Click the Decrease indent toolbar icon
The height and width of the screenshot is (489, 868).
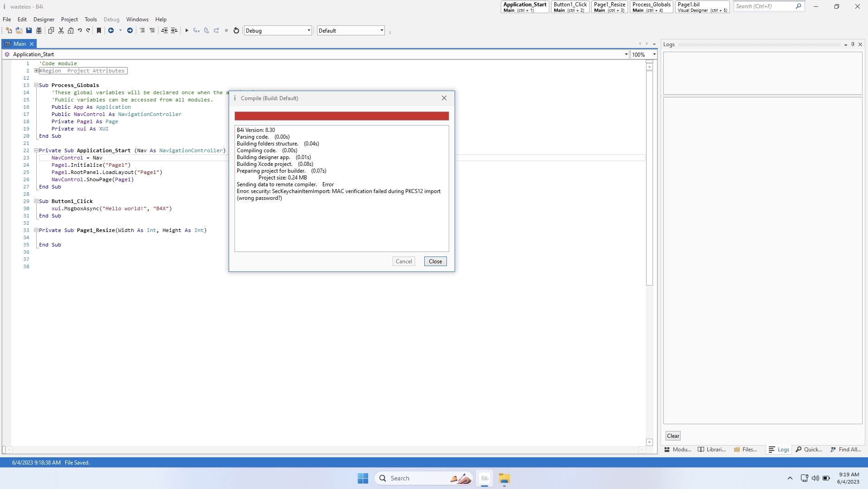(x=164, y=30)
